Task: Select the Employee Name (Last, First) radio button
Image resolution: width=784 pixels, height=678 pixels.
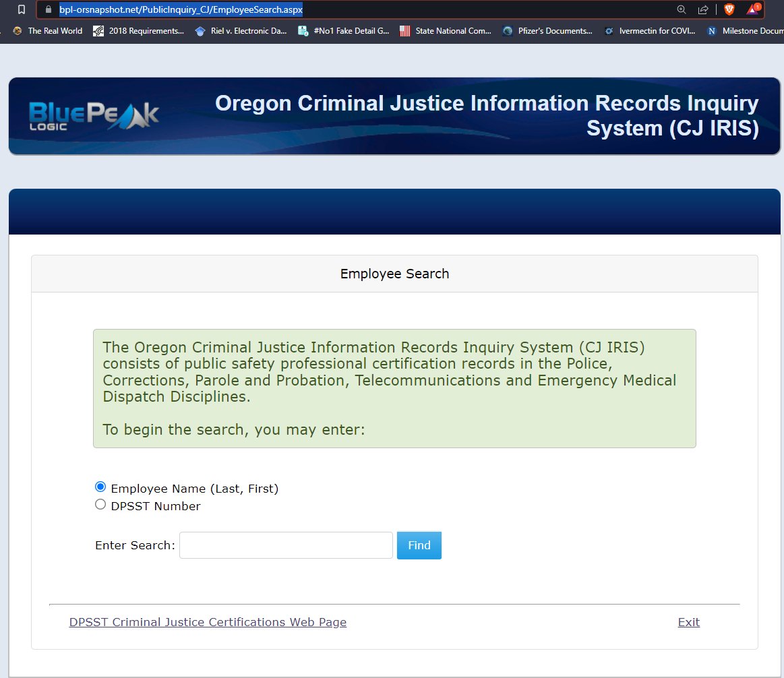Action: coord(100,486)
